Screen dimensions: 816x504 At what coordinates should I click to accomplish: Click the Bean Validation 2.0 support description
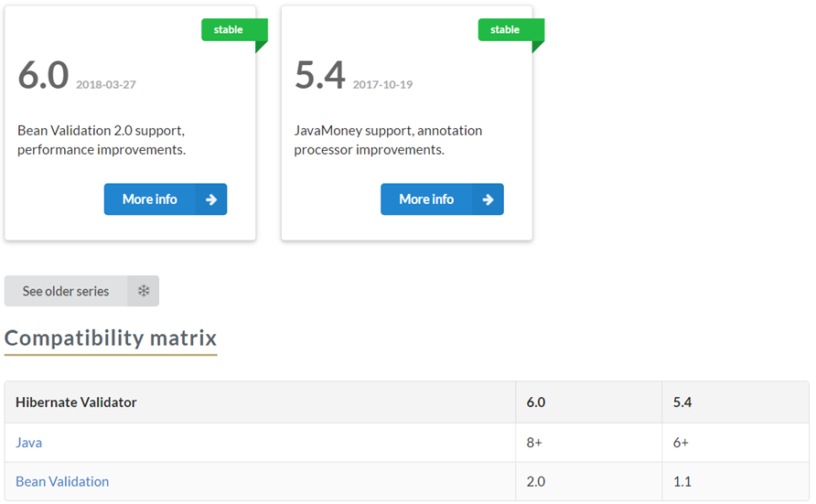pos(102,140)
